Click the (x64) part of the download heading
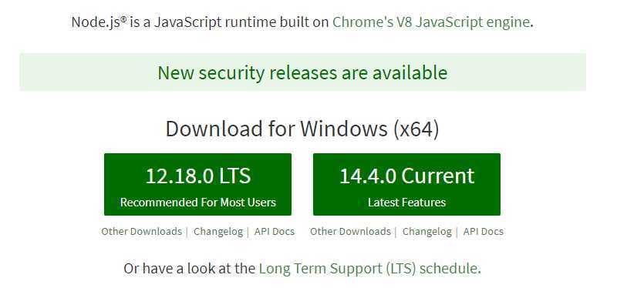 pyautogui.click(x=416, y=129)
